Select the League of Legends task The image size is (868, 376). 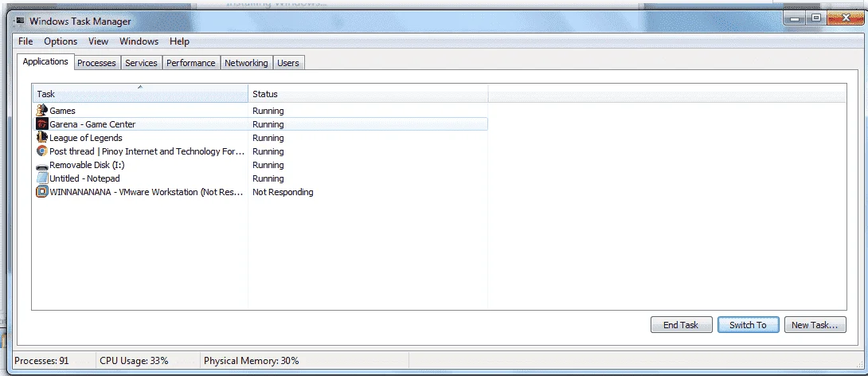(260, 137)
